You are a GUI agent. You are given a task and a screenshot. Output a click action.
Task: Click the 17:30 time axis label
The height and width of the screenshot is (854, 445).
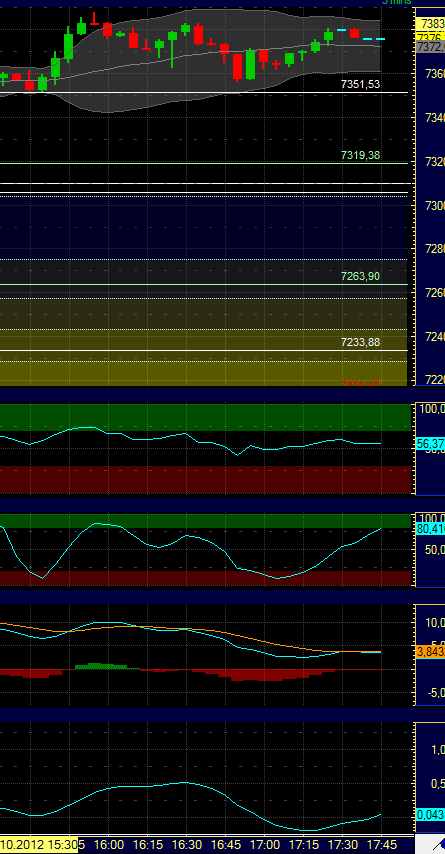342,843
